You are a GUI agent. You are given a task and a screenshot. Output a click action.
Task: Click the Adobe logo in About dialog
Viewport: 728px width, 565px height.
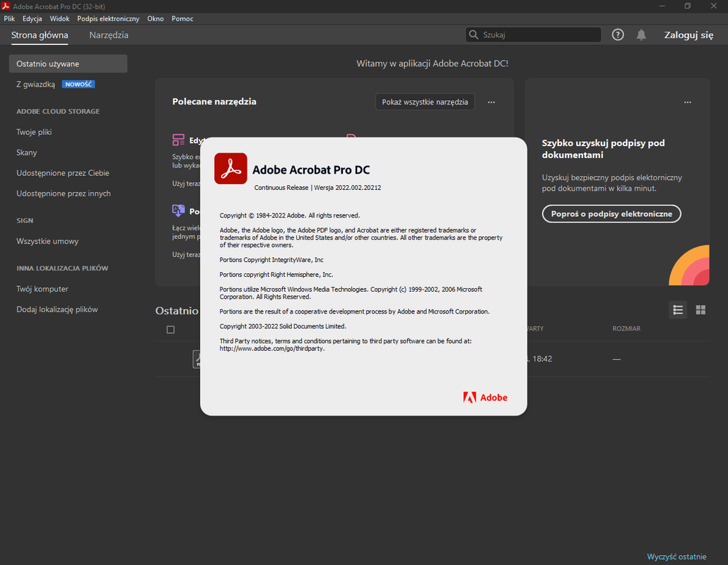485,398
